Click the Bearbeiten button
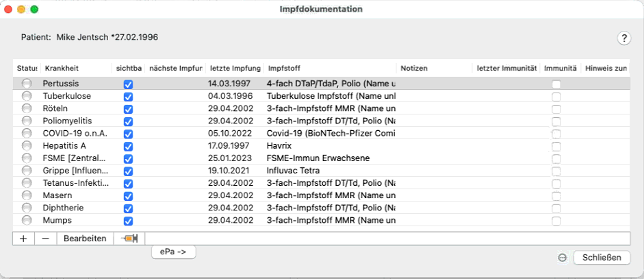The image size is (644, 279). click(85, 239)
